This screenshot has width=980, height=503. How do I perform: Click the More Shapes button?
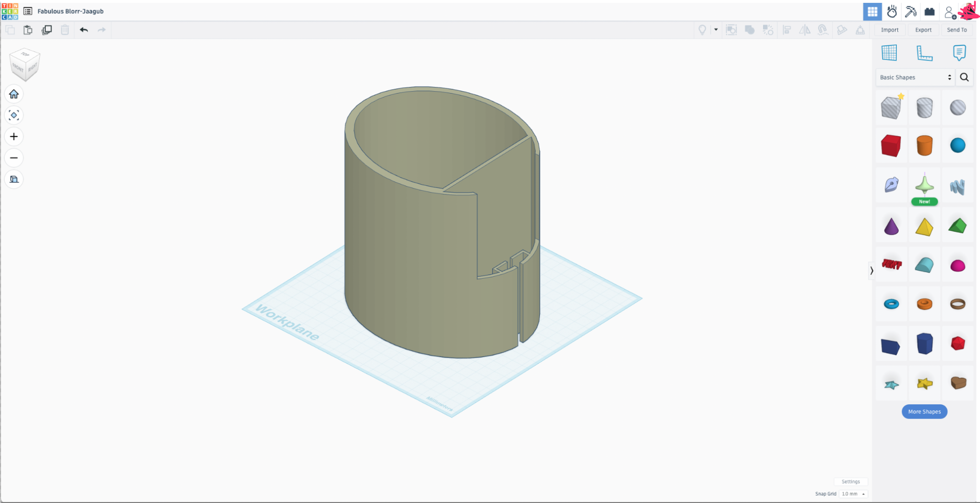924,411
